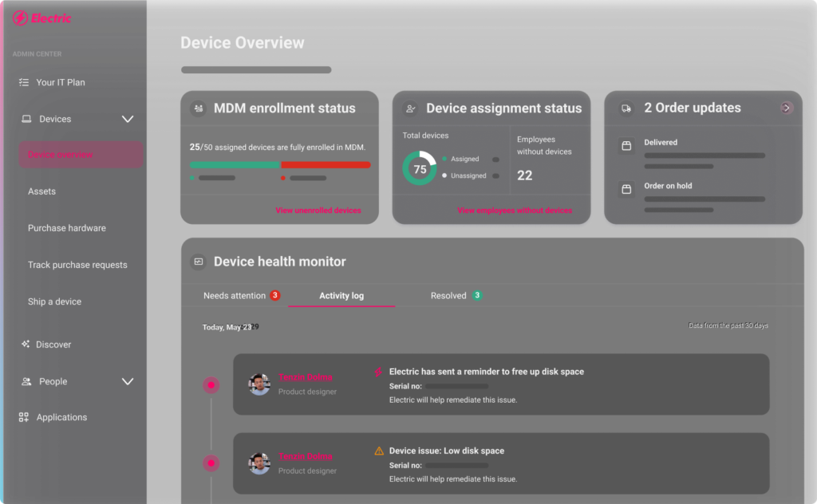Switch to the Resolved tab
817x504 pixels.
pyautogui.click(x=448, y=296)
